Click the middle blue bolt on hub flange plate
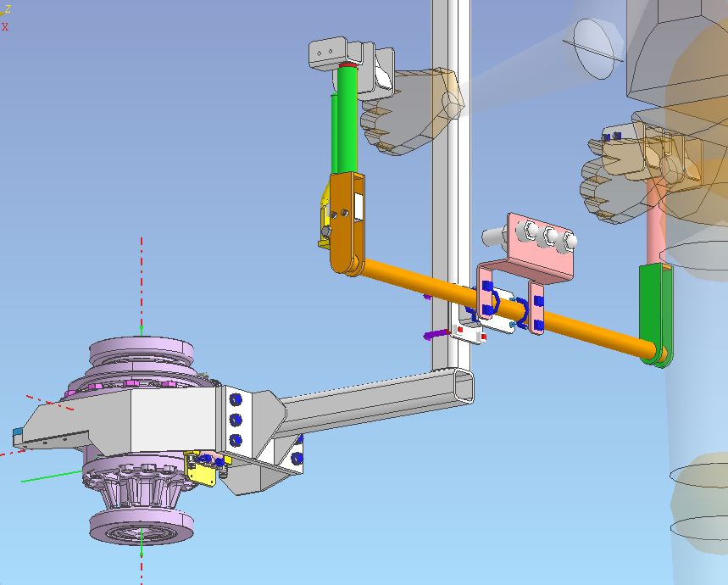728x585 pixels. pyautogui.click(x=236, y=420)
